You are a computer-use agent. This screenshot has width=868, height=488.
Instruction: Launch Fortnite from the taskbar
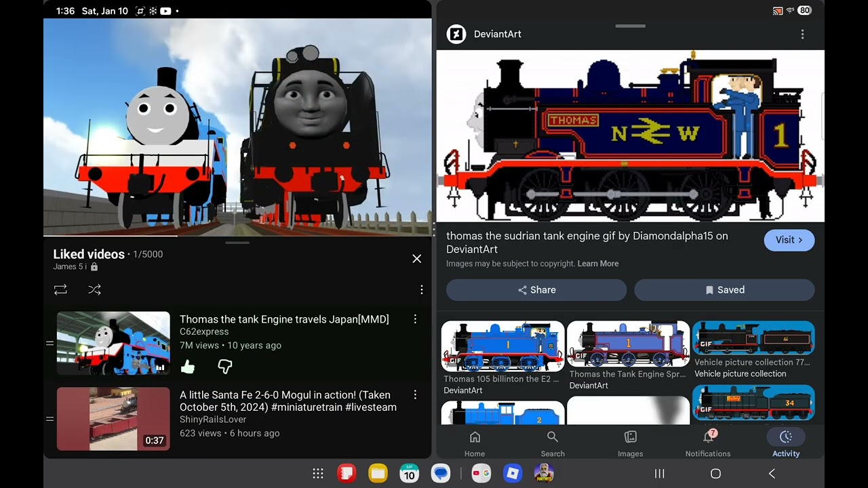coord(544,473)
